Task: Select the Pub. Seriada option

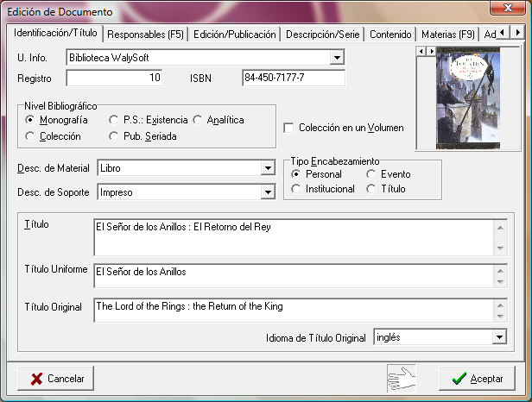Action: click(x=115, y=136)
